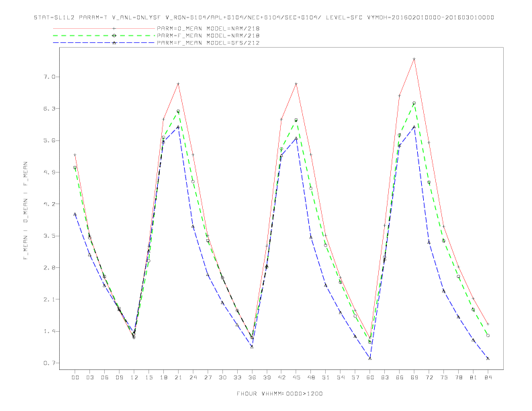Click the red plus marker at hour 00
This screenshot has width=532, height=411.
pos(75,155)
